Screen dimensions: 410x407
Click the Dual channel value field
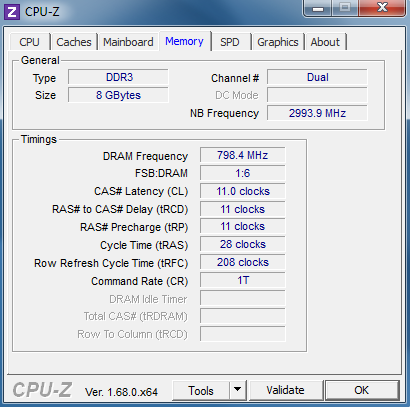click(317, 77)
